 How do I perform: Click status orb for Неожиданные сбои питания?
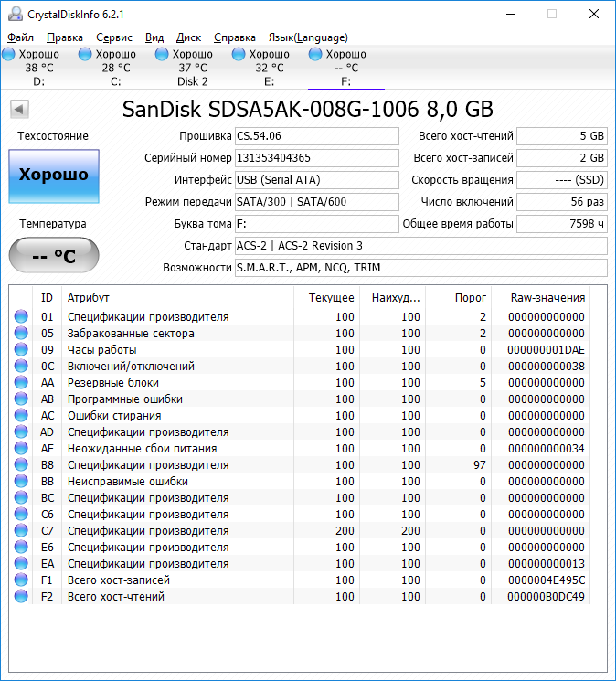[x=21, y=448]
